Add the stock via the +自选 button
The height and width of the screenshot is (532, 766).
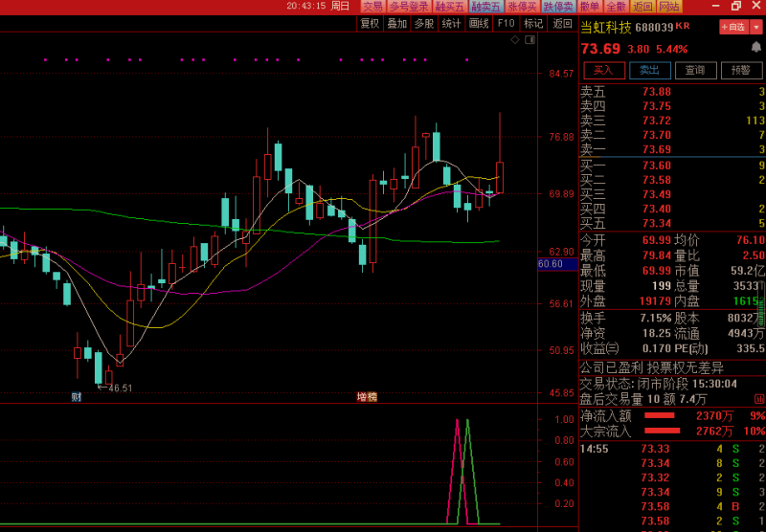click(732, 27)
